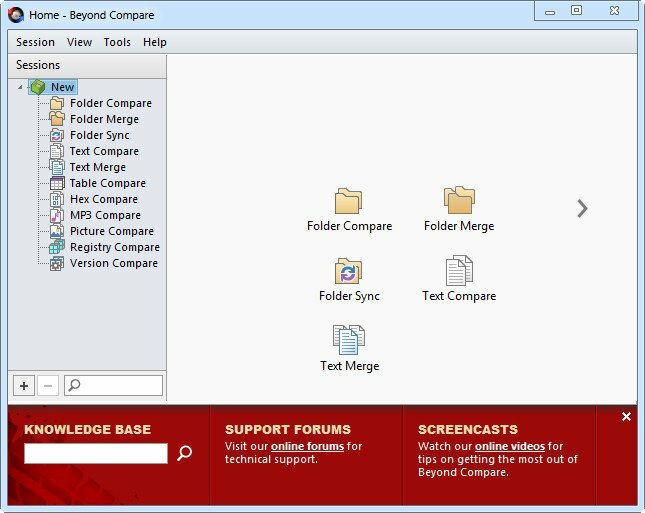Select Table Compare in the Sessions tree

point(107,183)
